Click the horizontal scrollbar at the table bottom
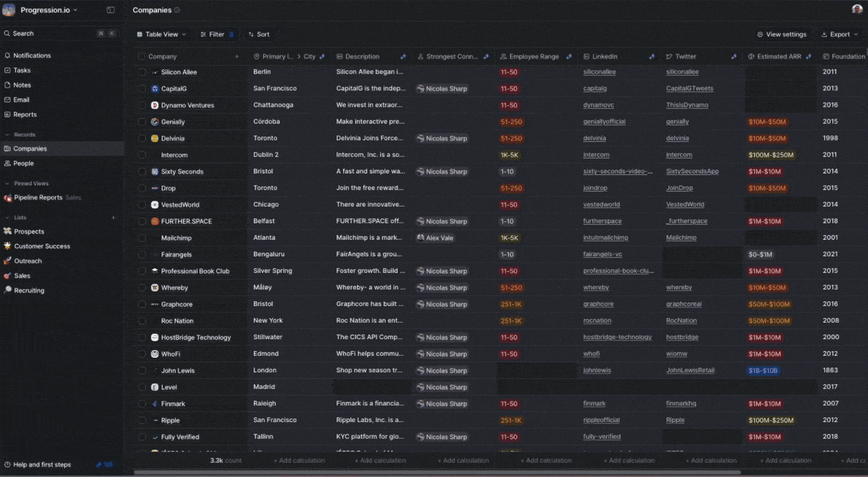This screenshot has width=868, height=477. point(437,472)
